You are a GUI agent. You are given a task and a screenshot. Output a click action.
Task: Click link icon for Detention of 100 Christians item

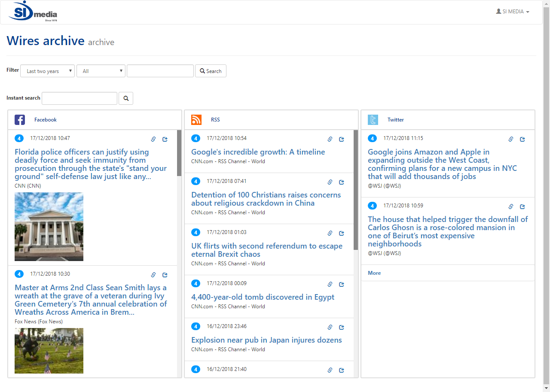point(330,182)
